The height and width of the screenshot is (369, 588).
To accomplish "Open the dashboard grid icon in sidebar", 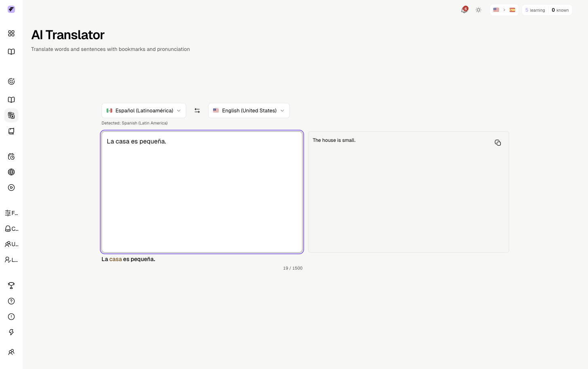I will point(11,34).
